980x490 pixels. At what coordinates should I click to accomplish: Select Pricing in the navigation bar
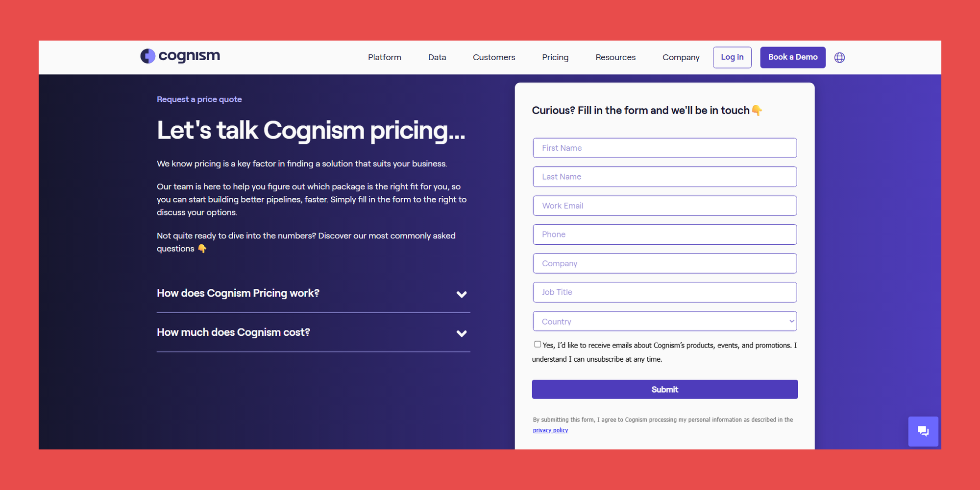point(555,58)
